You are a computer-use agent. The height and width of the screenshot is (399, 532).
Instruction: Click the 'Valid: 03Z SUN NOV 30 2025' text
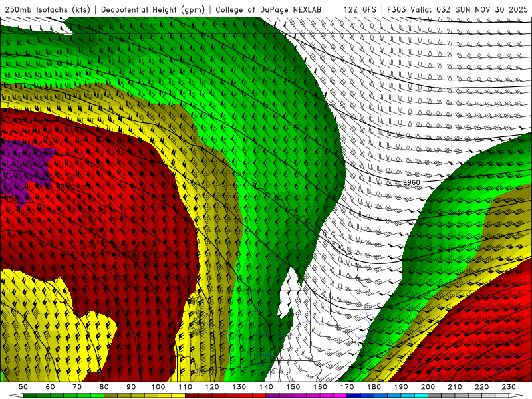point(469,9)
